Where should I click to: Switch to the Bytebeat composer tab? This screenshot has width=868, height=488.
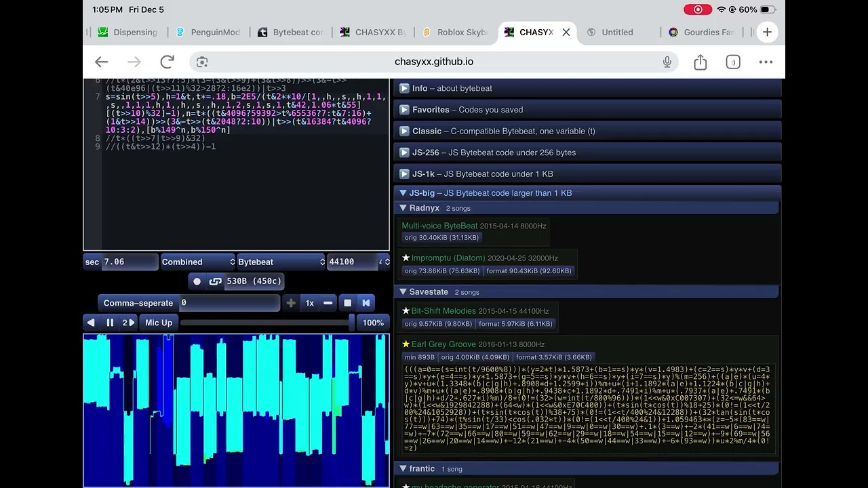tap(290, 32)
